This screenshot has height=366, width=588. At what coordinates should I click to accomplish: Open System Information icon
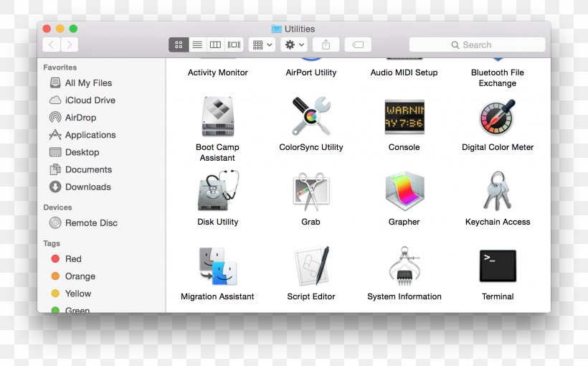404,266
